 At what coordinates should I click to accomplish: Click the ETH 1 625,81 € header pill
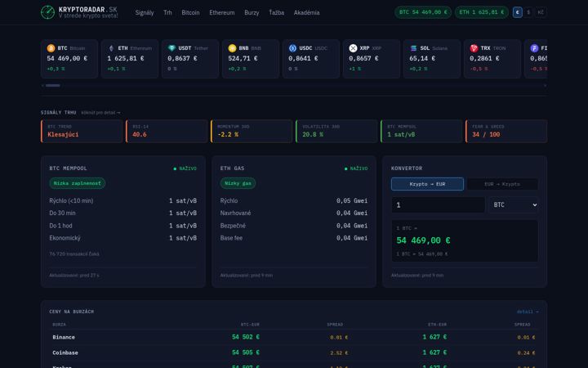click(482, 12)
